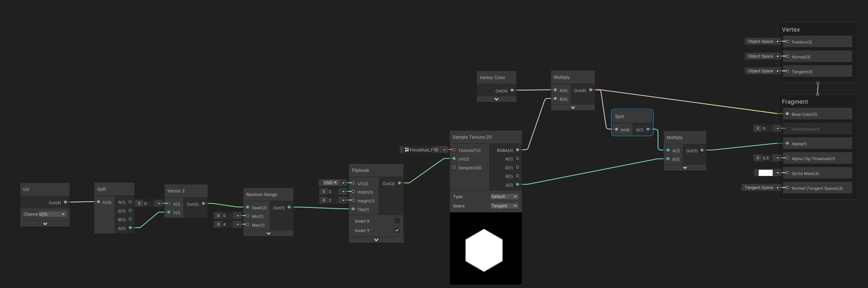Image resolution: width=868 pixels, height=288 pixels.
Task: Click the first Split node In(4) input port
Action: coord(98,202)
